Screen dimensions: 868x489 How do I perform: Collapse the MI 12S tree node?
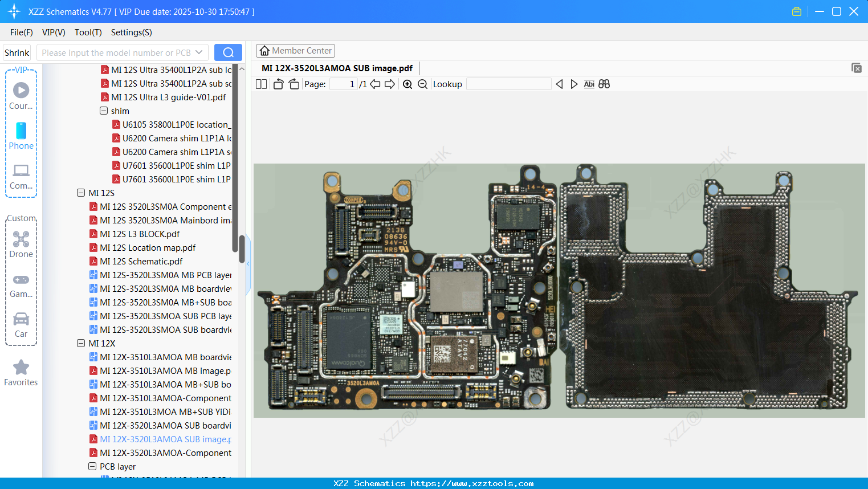80,193
